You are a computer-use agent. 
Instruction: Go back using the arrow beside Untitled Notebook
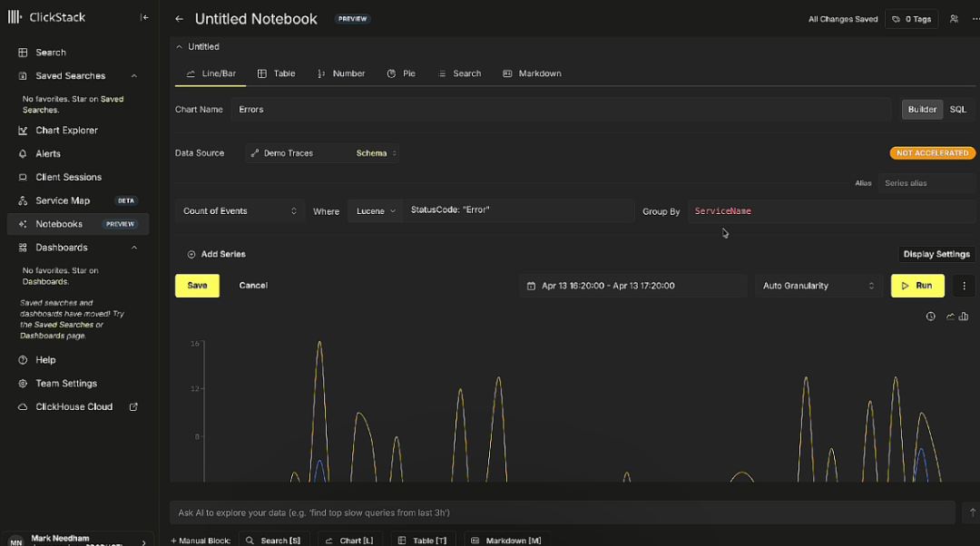click(180, 19)
